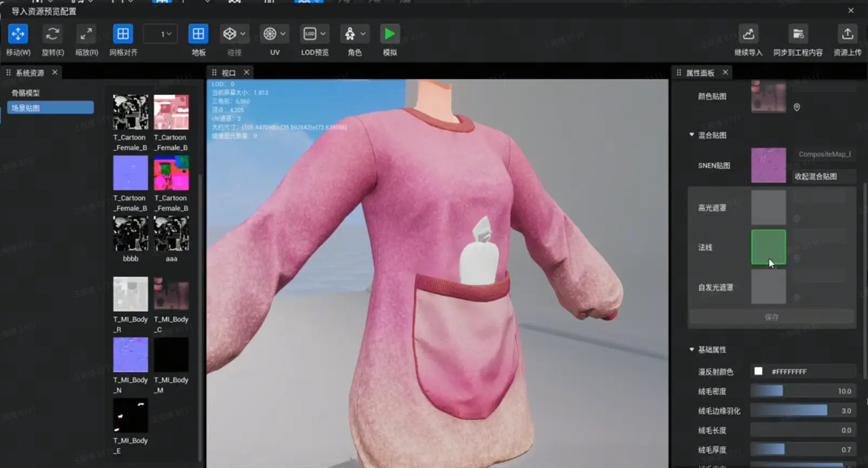Click the properties panel scrollbar

point(865,281)
